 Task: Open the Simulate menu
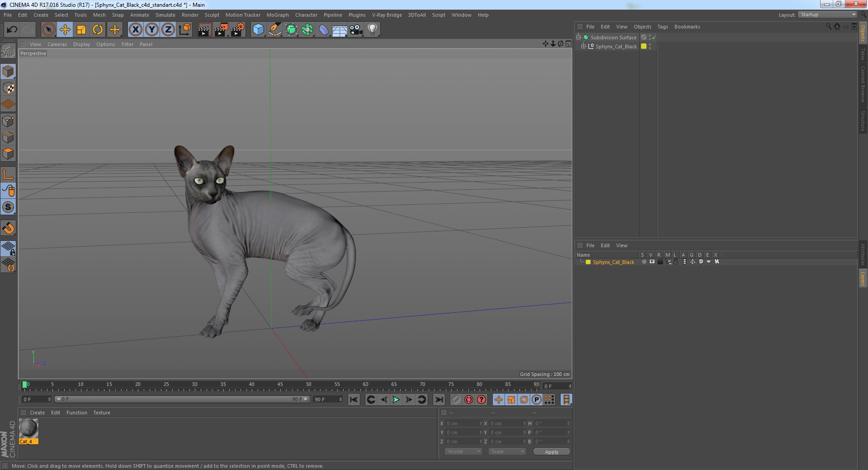click(165, 15)
